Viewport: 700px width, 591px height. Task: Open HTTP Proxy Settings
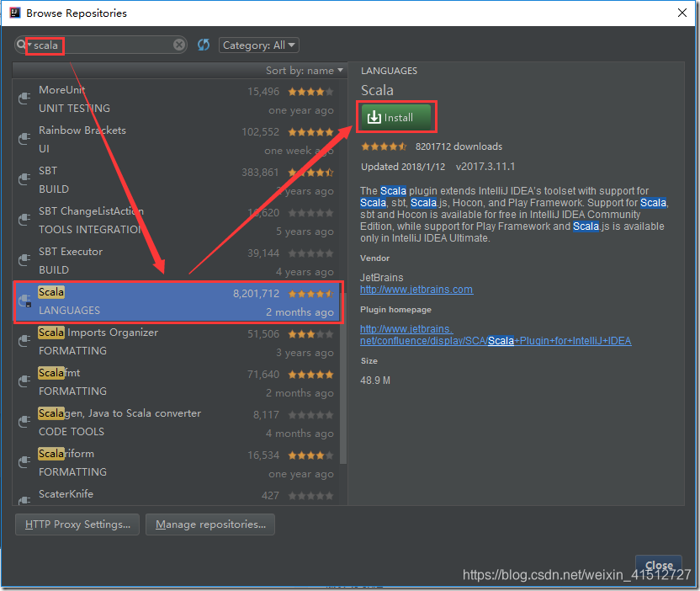click(x=77, y=524)
